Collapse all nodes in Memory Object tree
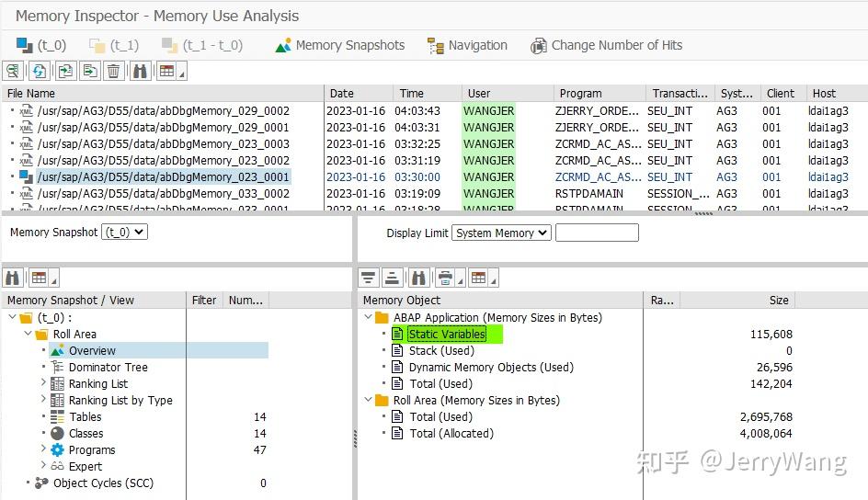The width and height of the screenshot is (868, 500). tap(392, 278)
